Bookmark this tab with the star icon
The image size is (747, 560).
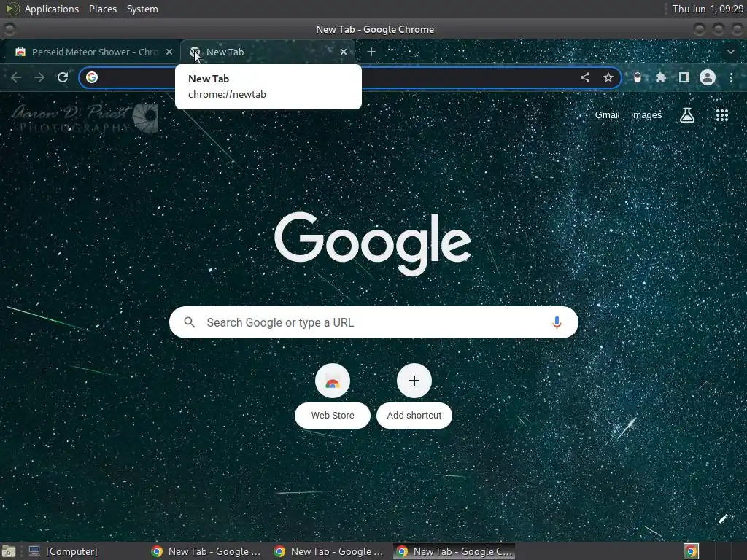pos(608,77)
